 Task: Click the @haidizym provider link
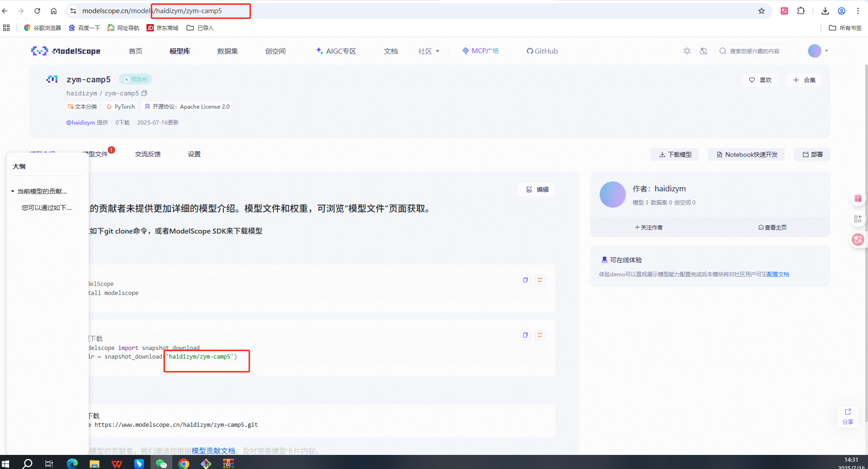point(81,122)
